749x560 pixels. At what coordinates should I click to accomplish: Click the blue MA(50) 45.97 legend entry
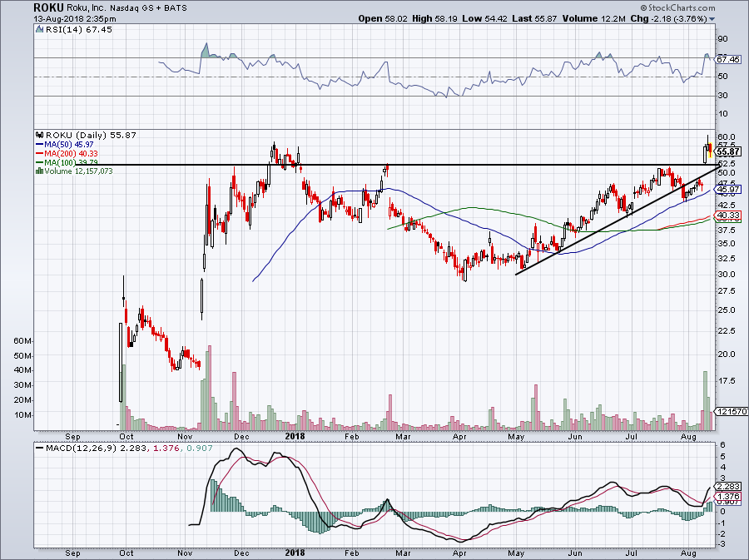pos(64,144)
